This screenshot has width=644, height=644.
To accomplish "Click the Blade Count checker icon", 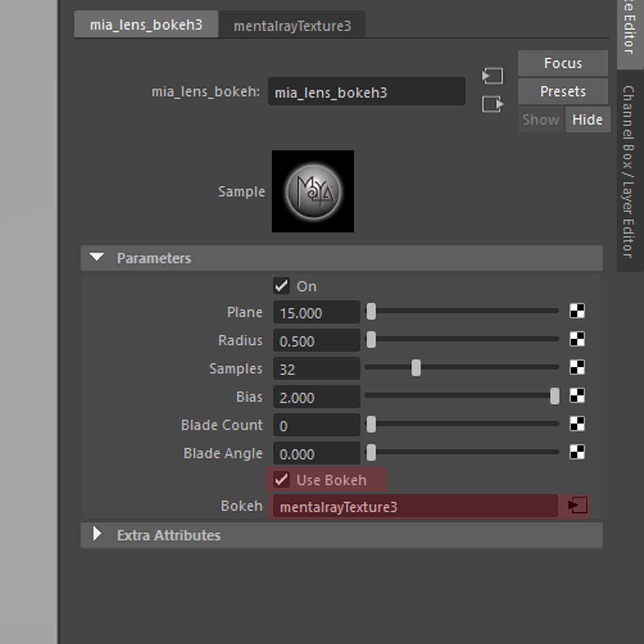I will click(x=577, y=424).
